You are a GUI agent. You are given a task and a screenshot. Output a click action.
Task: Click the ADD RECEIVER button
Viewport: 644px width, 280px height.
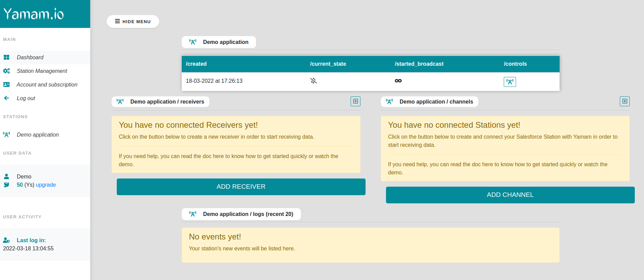point(241,187)
